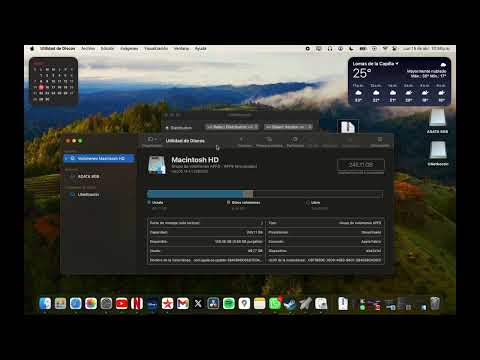
Task: Open the red star app in the Dock
Action: tap(168, 304)
